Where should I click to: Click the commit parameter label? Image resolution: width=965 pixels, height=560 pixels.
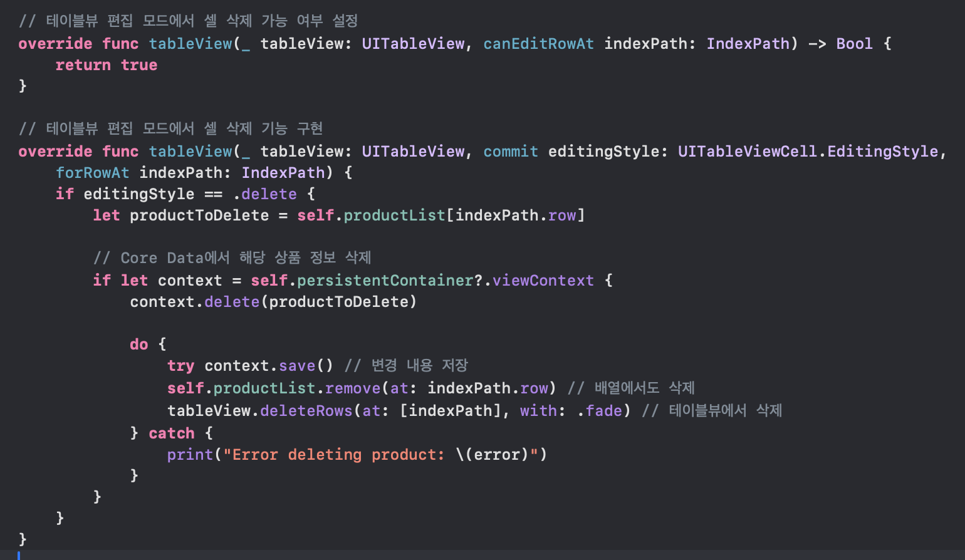(x=511, y=152)
